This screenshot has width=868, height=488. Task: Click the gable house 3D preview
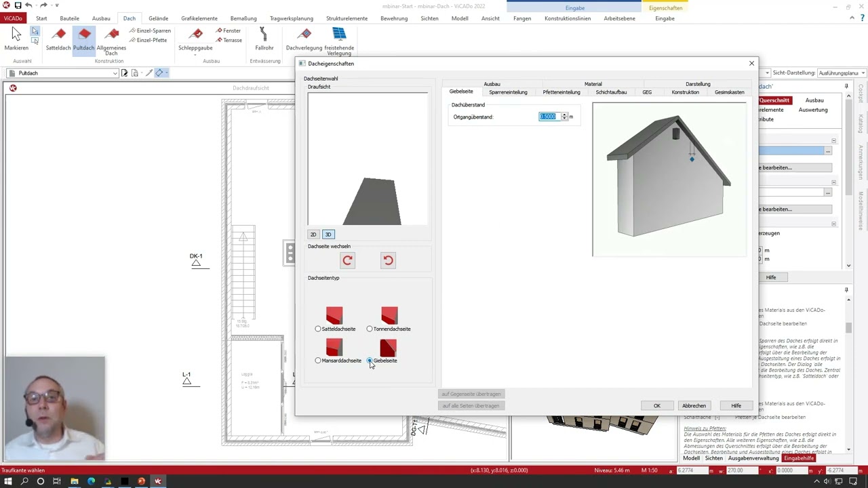point(669,179)
